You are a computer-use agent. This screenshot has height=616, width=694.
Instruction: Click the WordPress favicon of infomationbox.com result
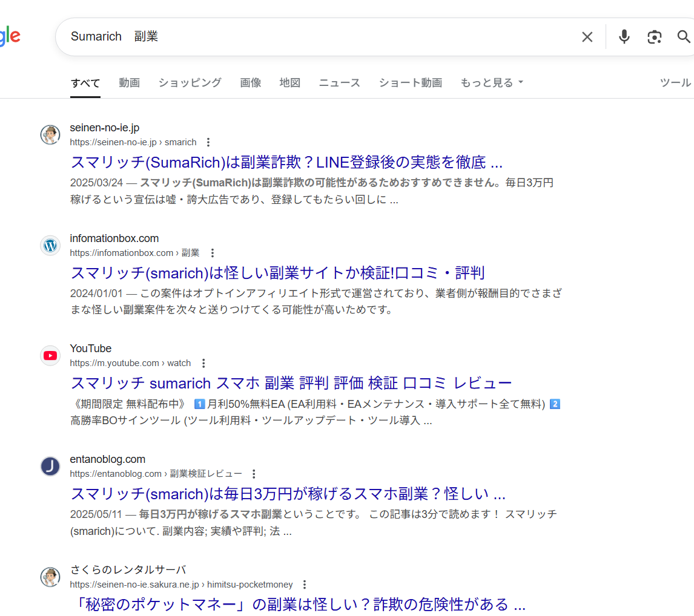click(x=50, y=246)
